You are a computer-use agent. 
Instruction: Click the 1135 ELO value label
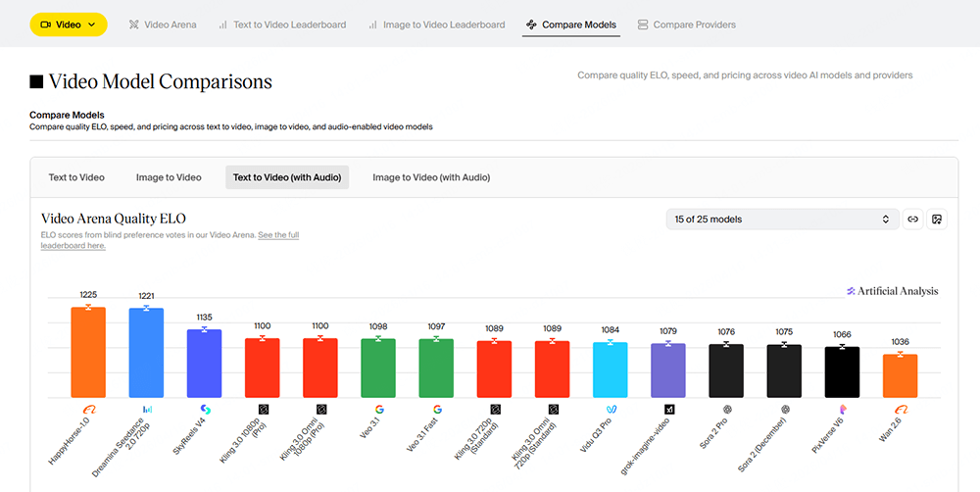point(205,317)
